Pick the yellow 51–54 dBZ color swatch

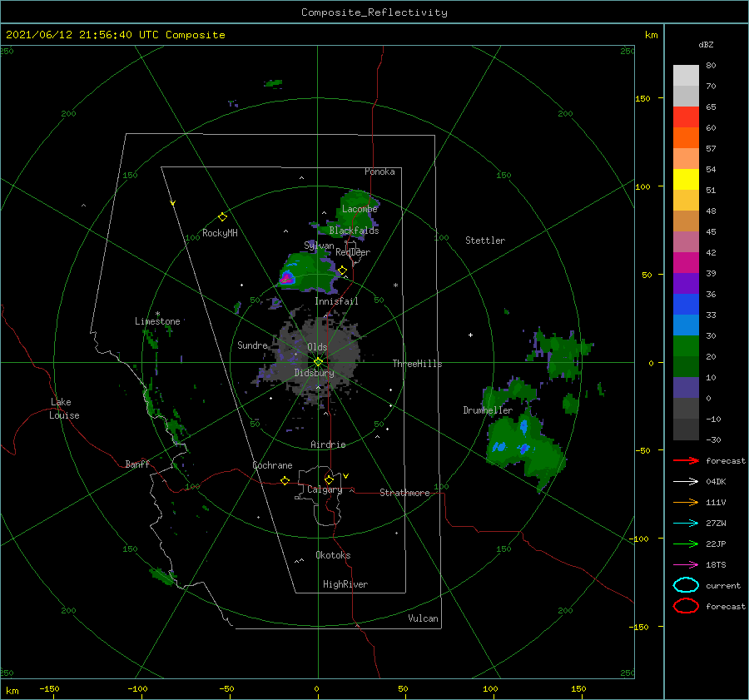tap(686, 180)
